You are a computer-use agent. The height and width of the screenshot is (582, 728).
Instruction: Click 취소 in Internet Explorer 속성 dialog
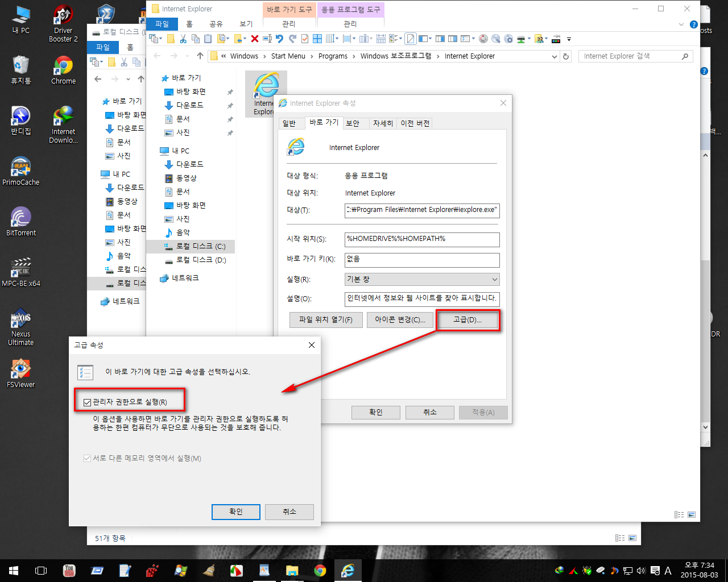coord(430,412)
